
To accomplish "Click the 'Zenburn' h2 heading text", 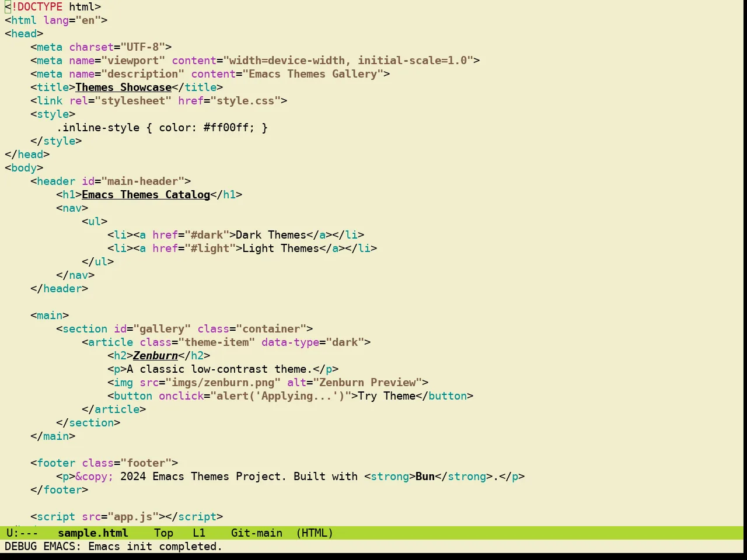I will click(x=155, y=356).
